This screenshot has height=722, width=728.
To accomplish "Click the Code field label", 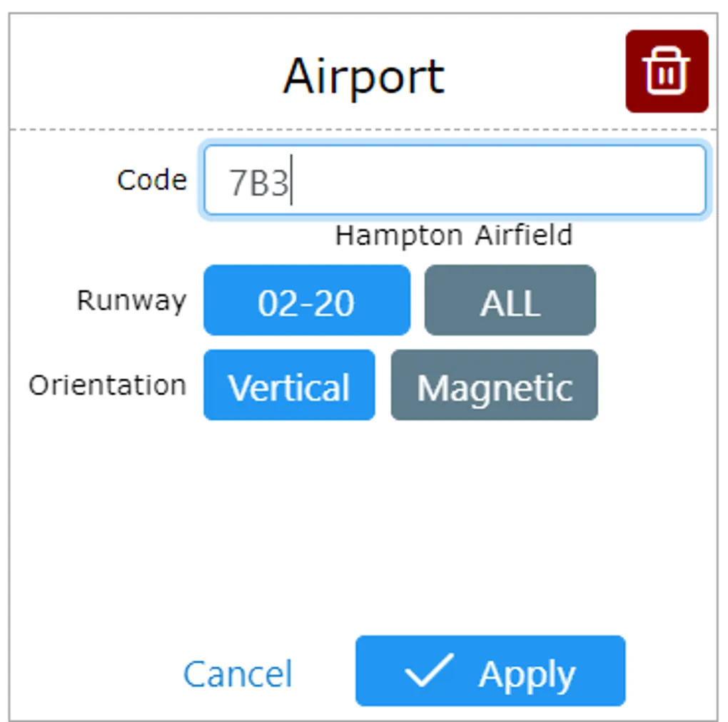I will (152, 180).
